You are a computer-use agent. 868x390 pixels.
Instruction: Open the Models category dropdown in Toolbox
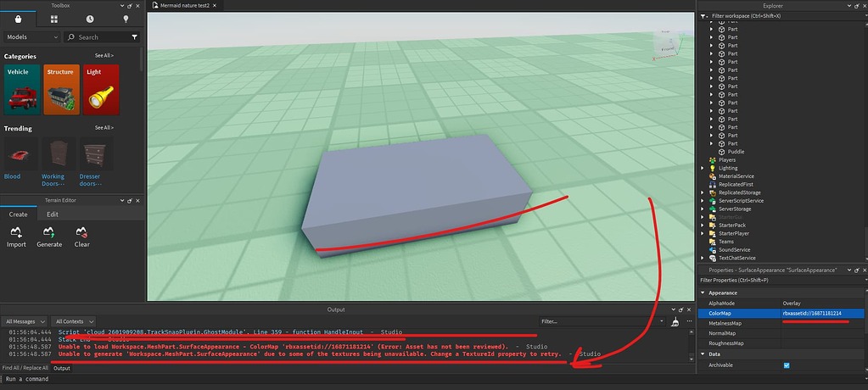click(32, 37)
